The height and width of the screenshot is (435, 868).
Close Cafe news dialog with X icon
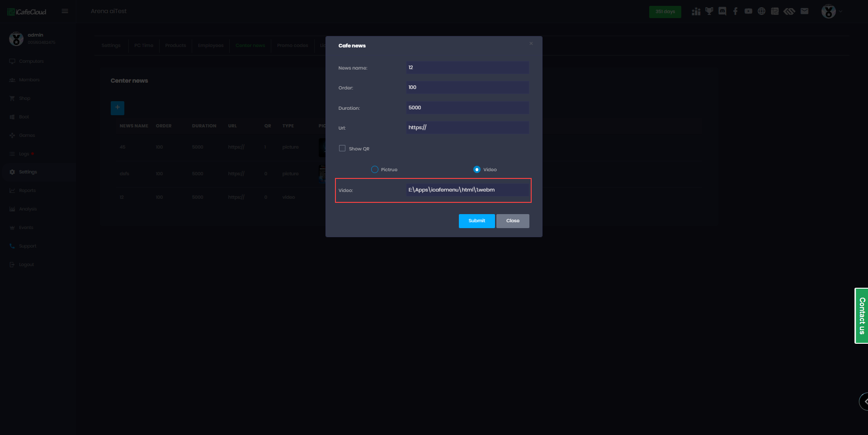coord(531,44)
